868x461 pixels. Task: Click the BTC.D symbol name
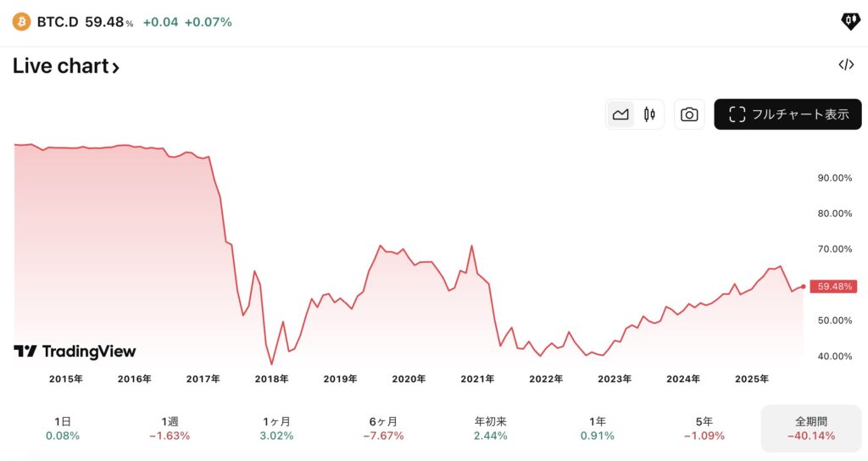click(58, 22)
